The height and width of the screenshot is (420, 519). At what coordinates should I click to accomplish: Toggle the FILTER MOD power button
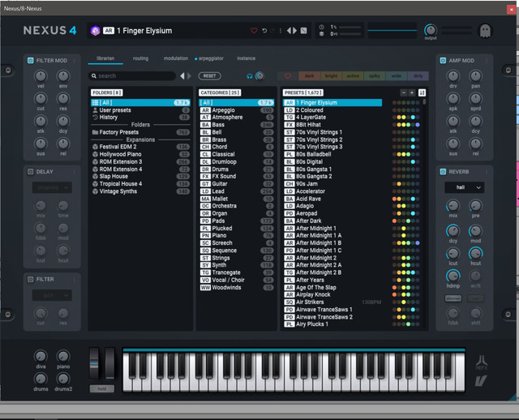click(x=31, y=61)
